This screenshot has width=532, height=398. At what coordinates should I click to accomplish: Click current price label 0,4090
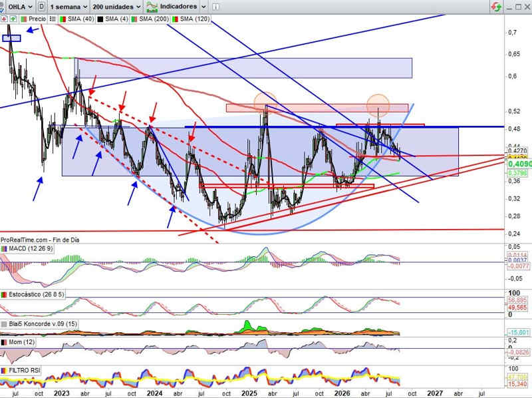(519, 164)
